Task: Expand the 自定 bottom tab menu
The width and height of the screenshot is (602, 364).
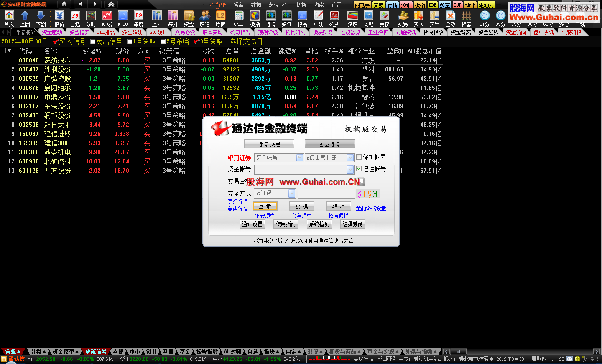Action: pyautogui.click(x=293, y=351)
